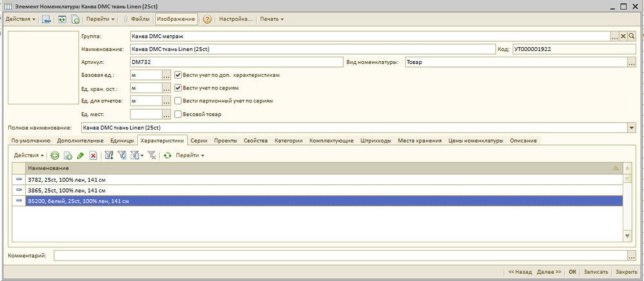Click the copy-element icon in top toolbar
Viewport: 644px width, 281px height.
[75, 19]
